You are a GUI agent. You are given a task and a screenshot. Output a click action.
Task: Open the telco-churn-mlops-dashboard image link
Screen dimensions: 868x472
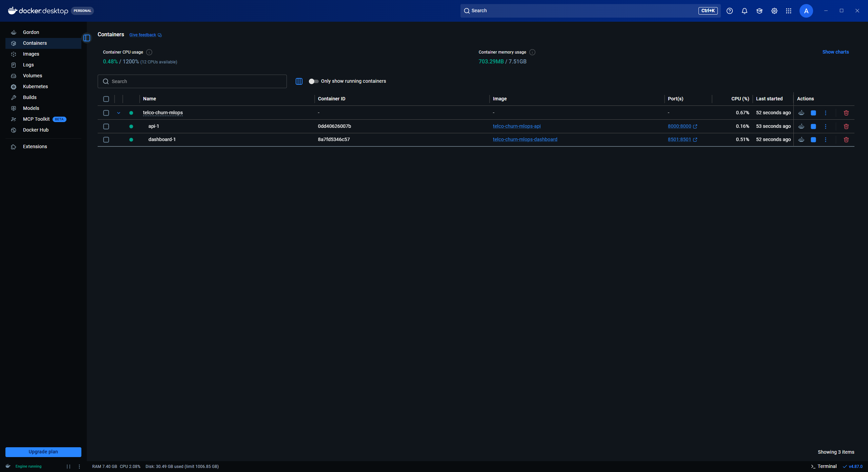[525, 139]
